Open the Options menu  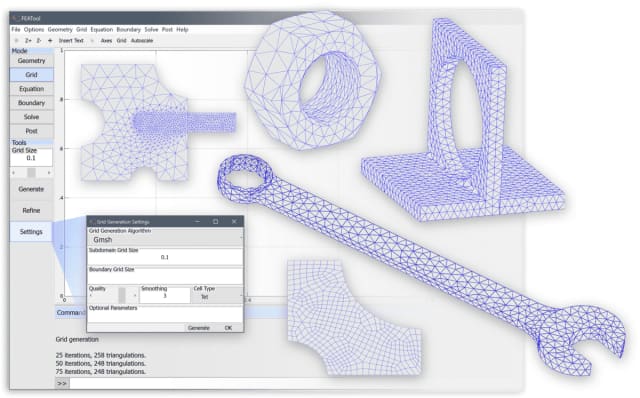point(34,29)
